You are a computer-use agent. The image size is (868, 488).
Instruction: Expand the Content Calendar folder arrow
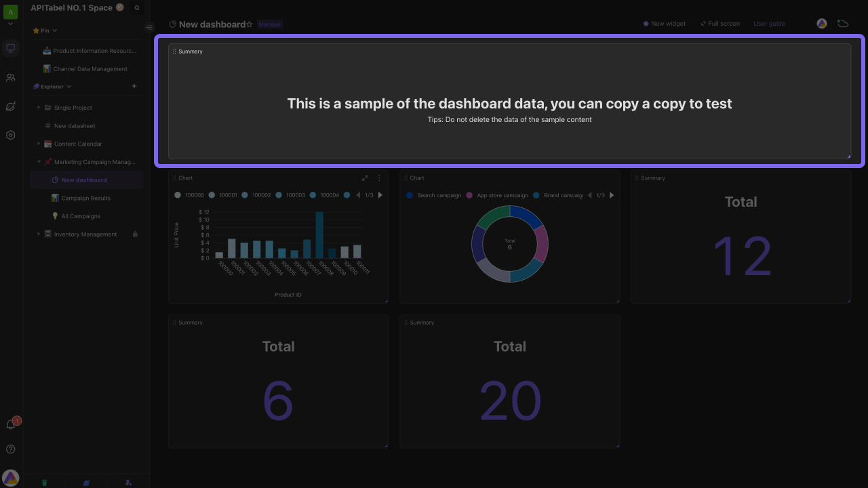pos(39,144)
